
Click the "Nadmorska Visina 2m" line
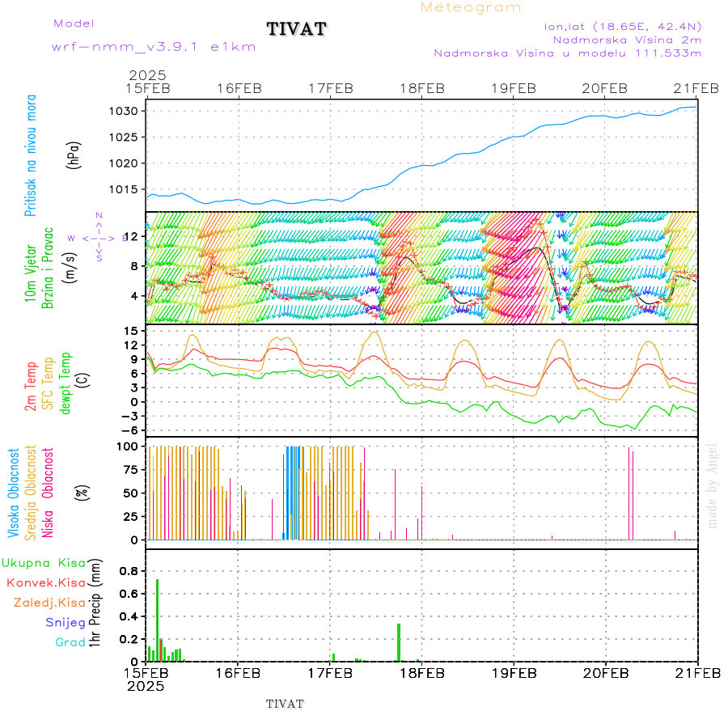(627, 40)
